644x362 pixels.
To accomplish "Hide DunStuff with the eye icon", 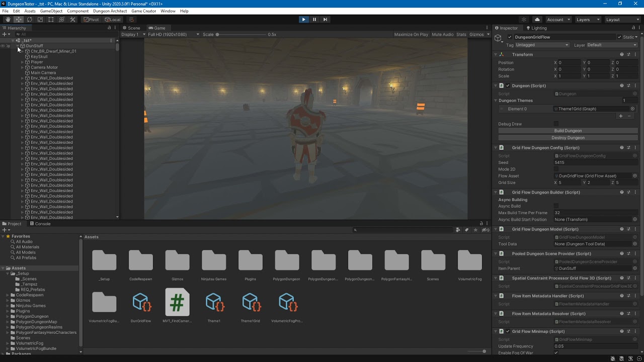I will coord(3,46).
